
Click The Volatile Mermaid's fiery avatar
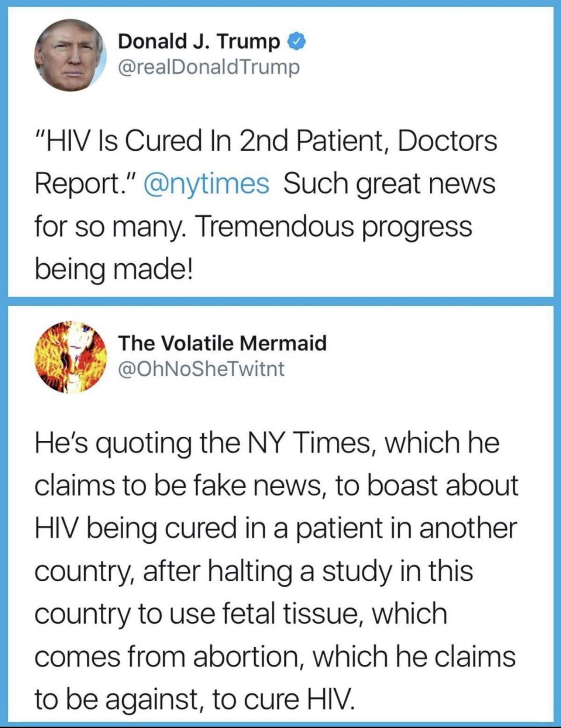[x=70, y=357]
